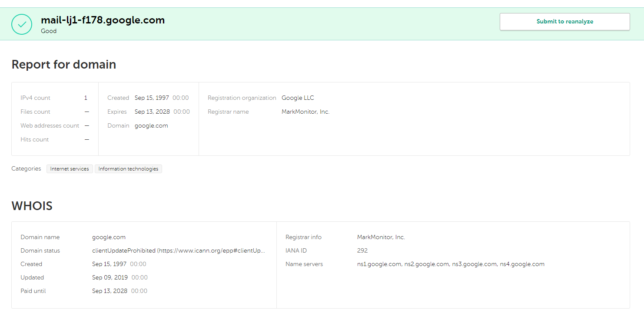Click the Domain status label
Image resolution: width=644 pixels, height=319 pixels.
click(40, 251)
